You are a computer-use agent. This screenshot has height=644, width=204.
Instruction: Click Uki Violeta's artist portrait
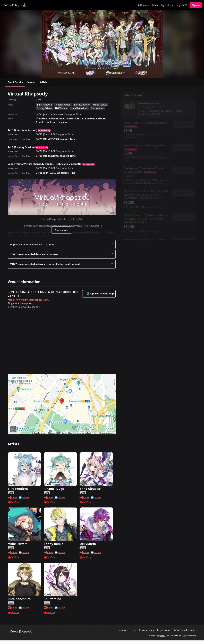(96, 524)
